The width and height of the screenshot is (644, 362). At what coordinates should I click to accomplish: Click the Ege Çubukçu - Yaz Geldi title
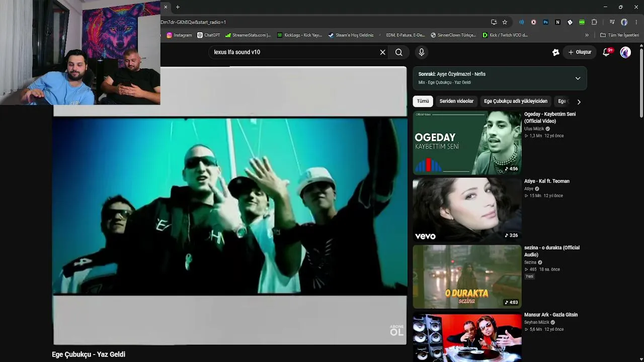[89, 354]
